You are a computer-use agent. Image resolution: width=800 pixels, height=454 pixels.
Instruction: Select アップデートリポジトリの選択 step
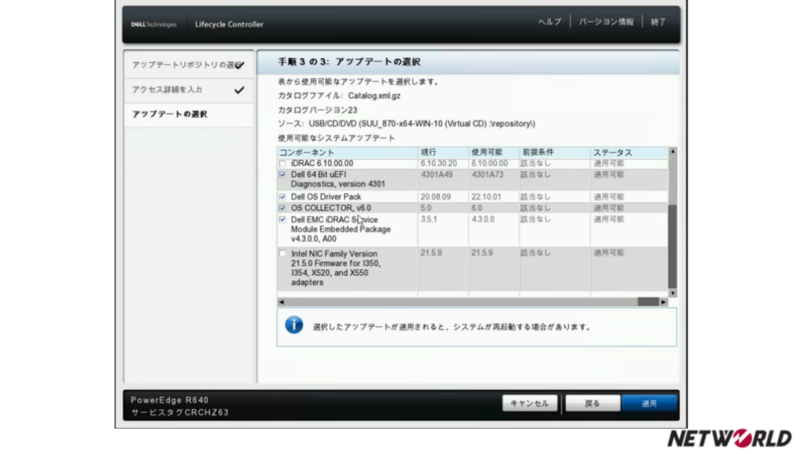click(189, 65)
